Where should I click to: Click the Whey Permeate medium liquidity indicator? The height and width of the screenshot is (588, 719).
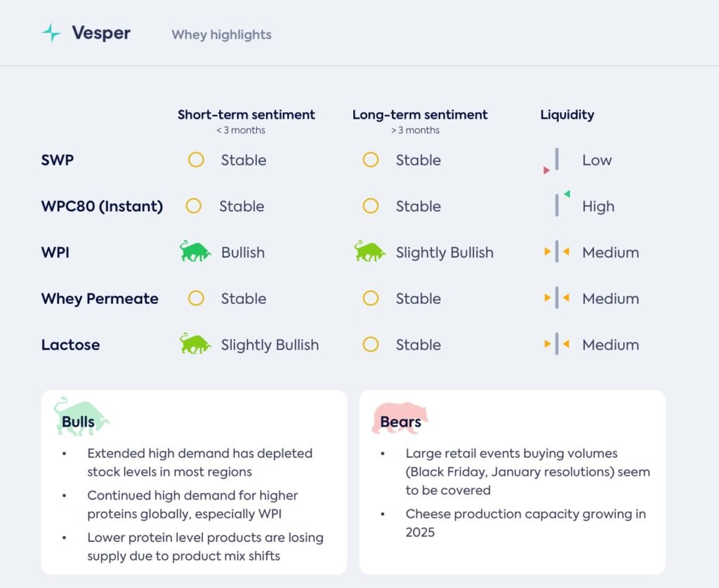557,298
